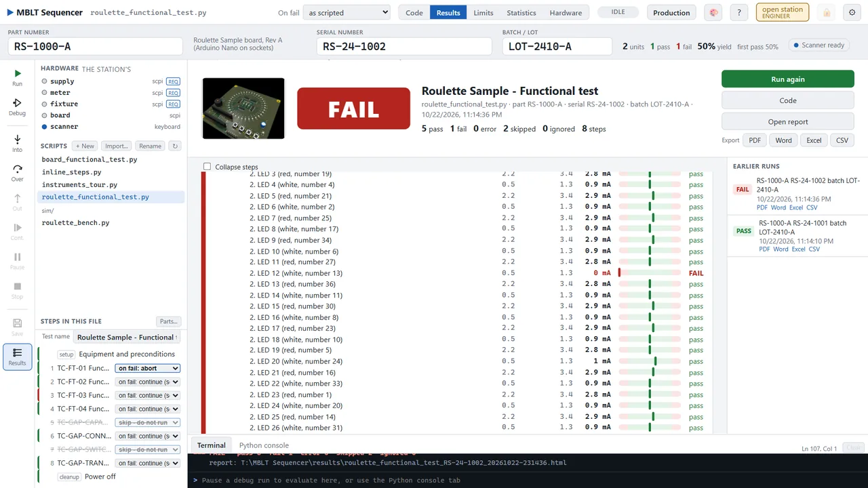Open on-fail dropdown for step TC-FT-03
868x488 pixels.
tap(147, 395)
